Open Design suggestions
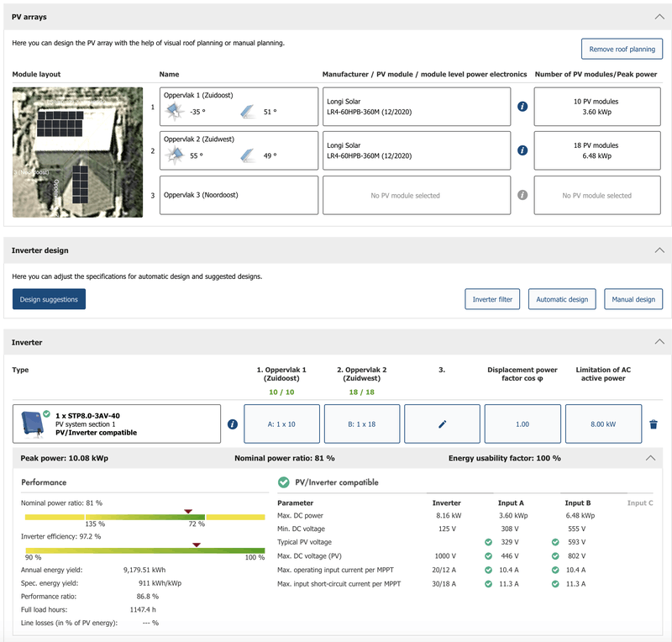The height and width of the screenshot is (642, 672). (49, 299)
